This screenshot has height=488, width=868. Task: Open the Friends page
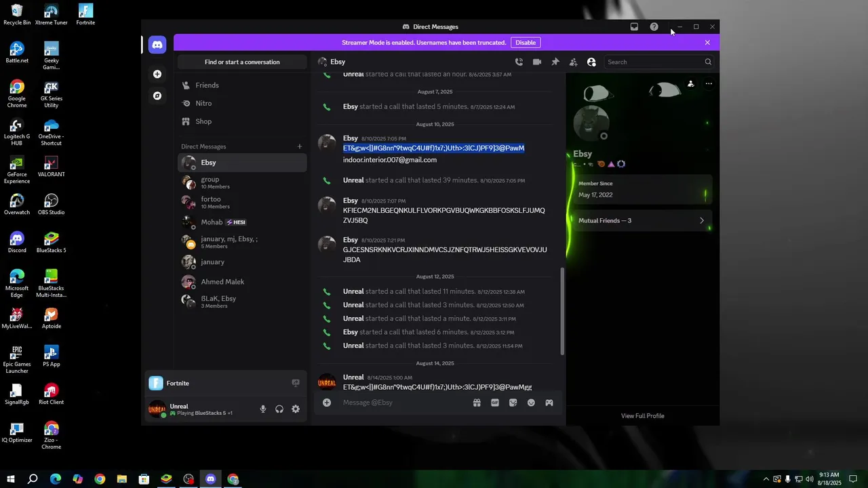(242, 85)
